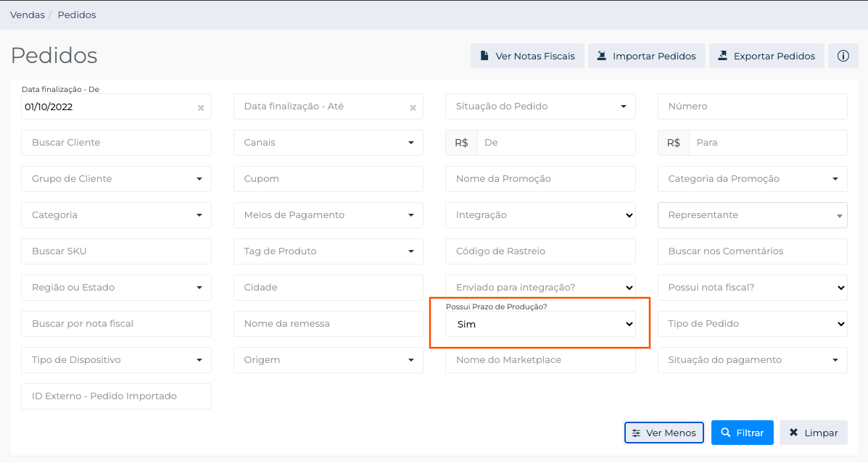The width and height of the screenshot is (868, 463).
Task: Focus Buscar por nota fiscal field
Action: point(116,324)
